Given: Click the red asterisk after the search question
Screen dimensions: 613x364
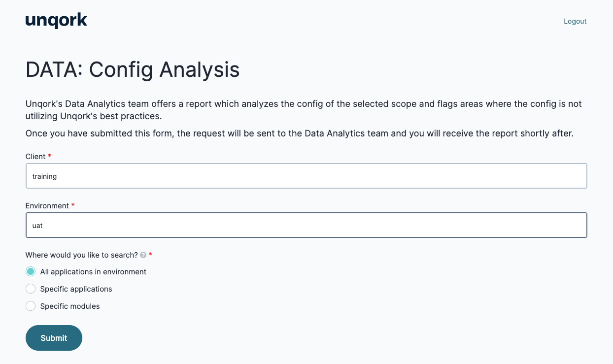Looking at the screenshot, I should click(150, 254).
